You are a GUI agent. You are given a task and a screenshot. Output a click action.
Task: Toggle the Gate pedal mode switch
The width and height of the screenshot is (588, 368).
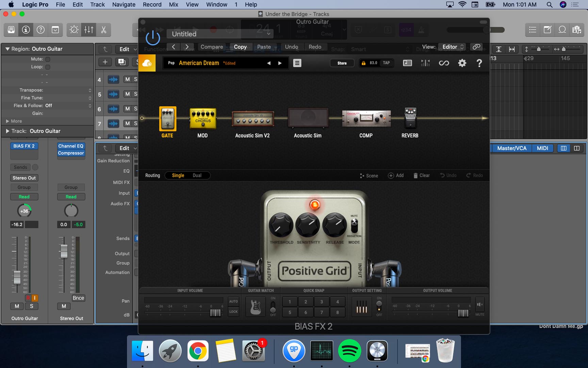pyautogui.click(x=354, y=225)
